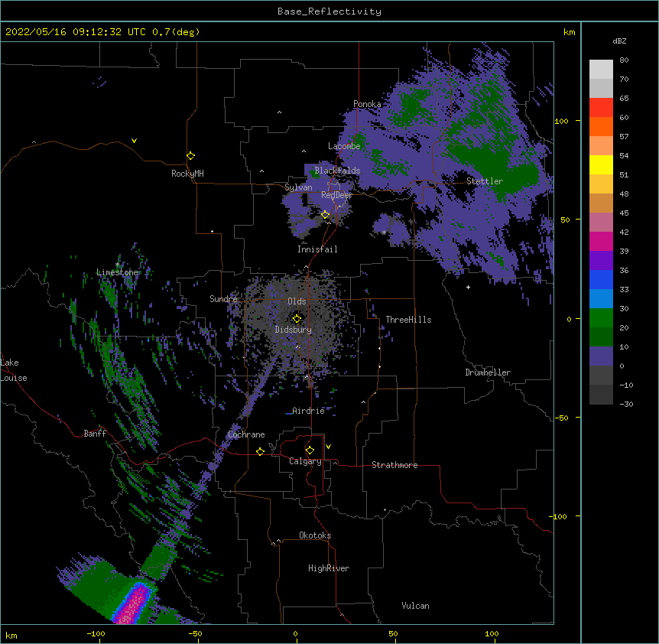Click the yellow marker south of Cochrane
659x644 pixels.
pos(260,451)
